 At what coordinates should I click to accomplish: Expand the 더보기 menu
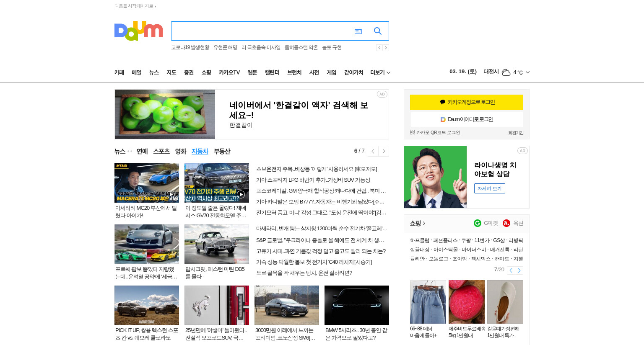(380, 72)
